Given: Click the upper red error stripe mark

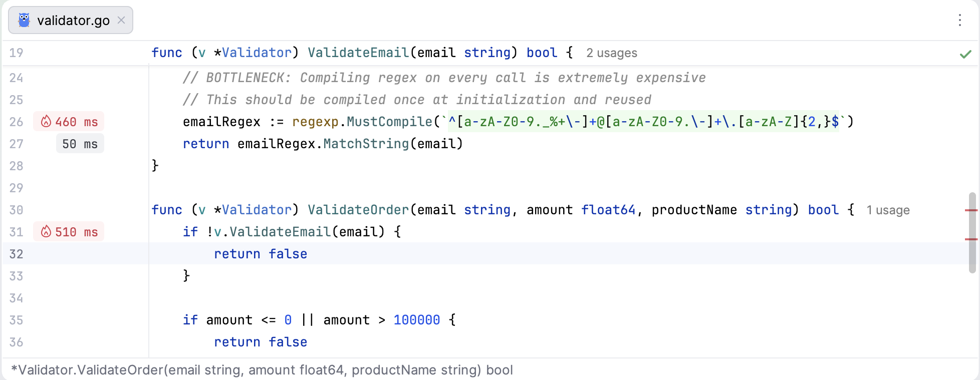Looking at the screenshot, I should tap(971, 210).
